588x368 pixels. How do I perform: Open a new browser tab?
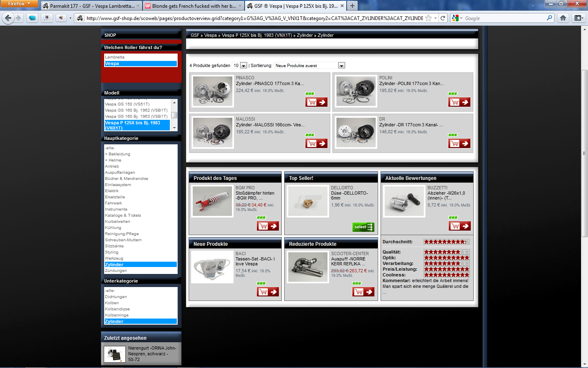pos(352,6)
